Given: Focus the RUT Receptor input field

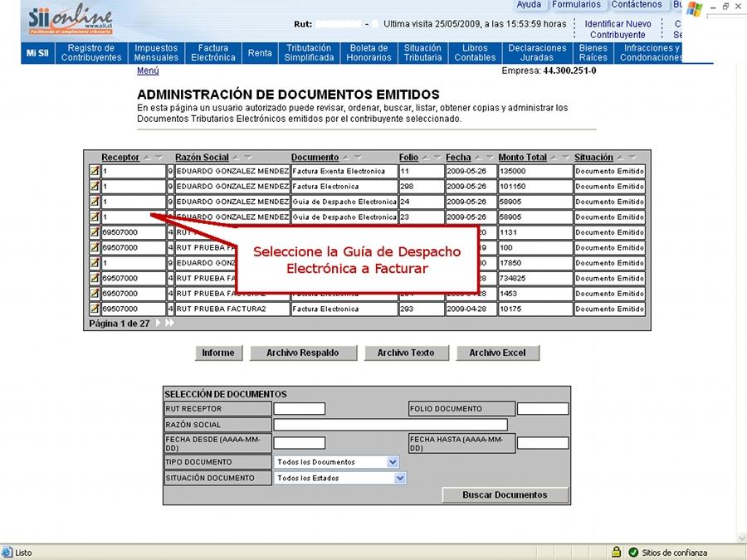Looking at the screenshot, I should [x=300, y=408].
